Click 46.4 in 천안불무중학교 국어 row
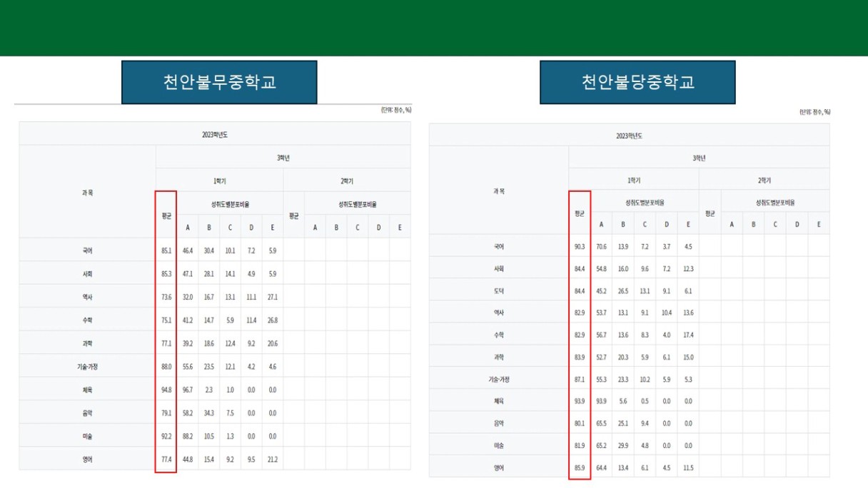Screen dimensions: 868x488 188,251
